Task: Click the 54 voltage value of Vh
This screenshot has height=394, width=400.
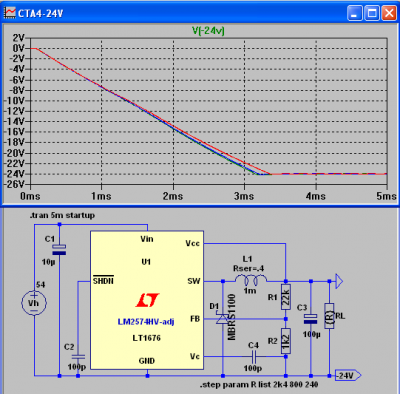Action: (x=40, y=285)
